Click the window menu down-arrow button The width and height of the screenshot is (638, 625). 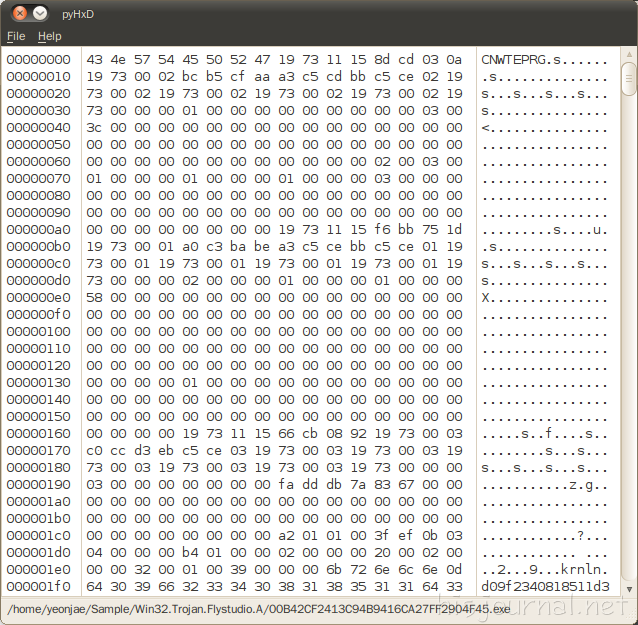coord(40,13)
